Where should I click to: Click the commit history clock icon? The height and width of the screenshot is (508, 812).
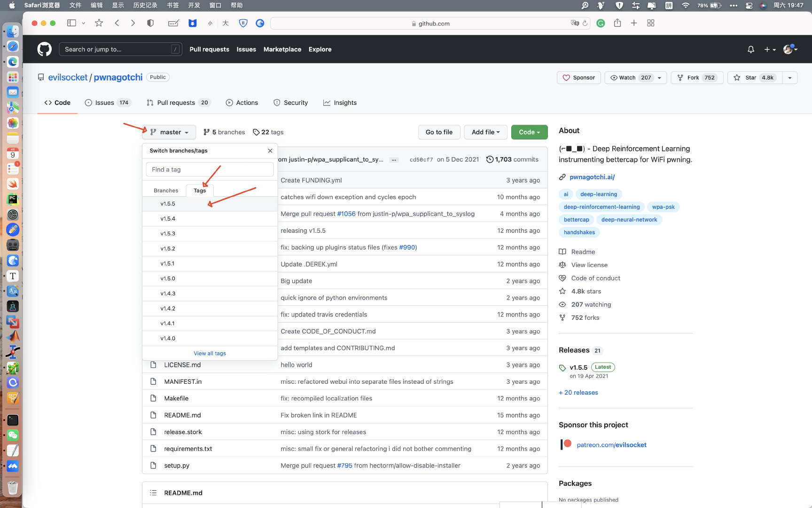coord(490,159)
